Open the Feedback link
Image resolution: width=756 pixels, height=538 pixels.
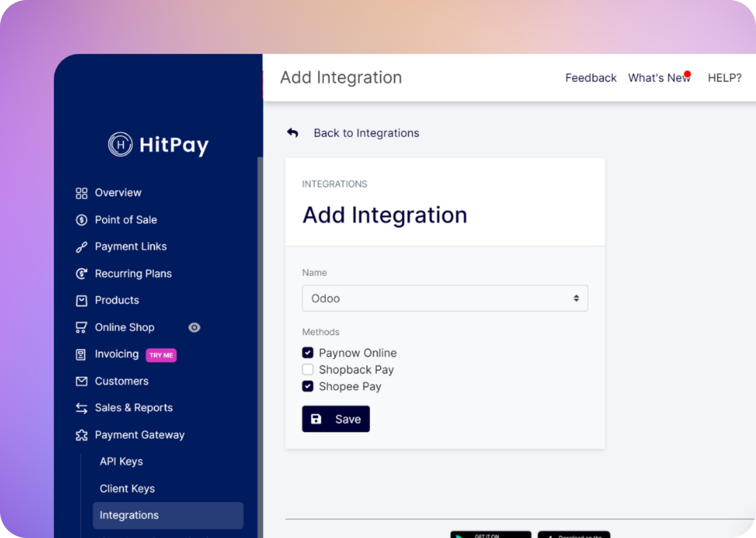[x=591, y=78]
